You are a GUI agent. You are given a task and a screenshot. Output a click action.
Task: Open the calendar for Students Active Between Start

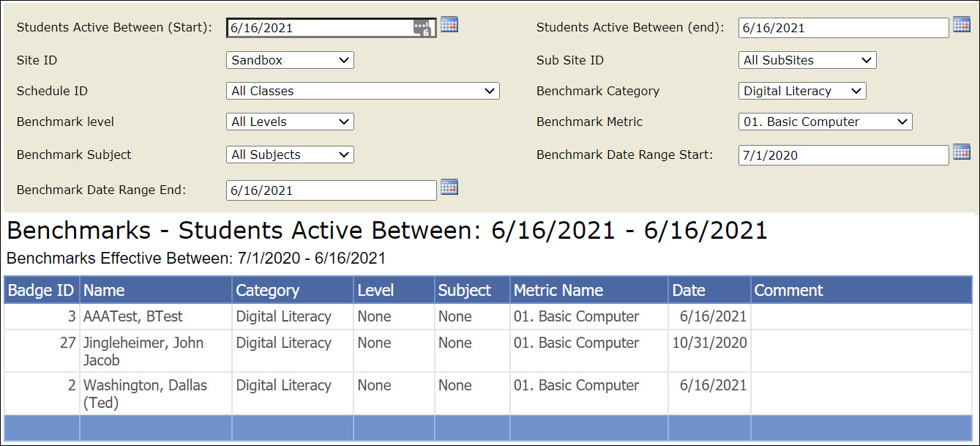click(449, 24)
